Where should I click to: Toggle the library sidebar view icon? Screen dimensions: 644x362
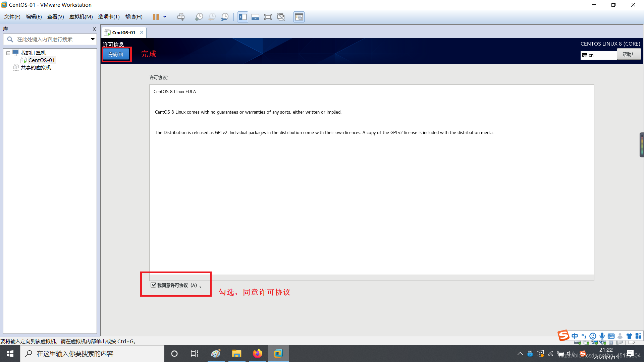(x=243, y=17)
